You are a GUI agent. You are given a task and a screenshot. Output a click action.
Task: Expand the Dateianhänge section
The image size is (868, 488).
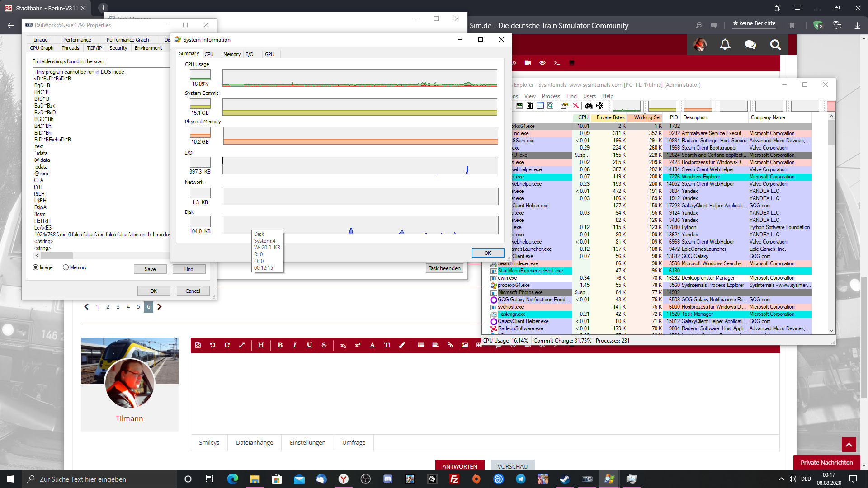[x=255, y=443]
